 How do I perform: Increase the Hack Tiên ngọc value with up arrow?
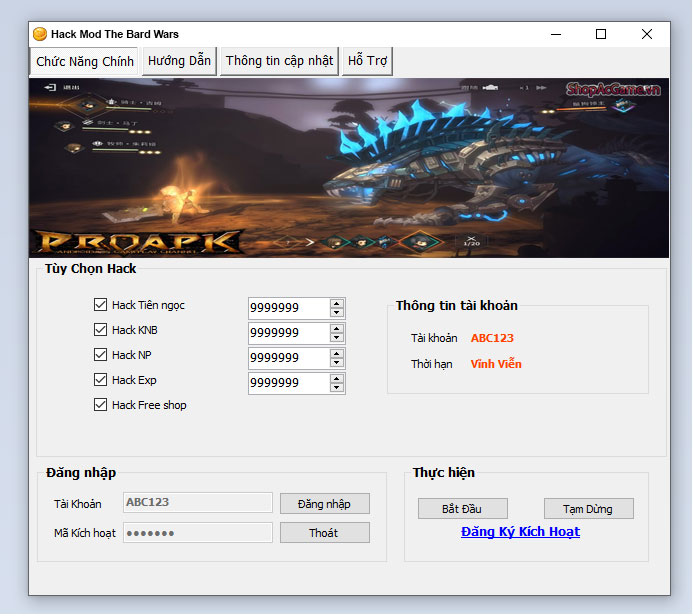[336, 304]
